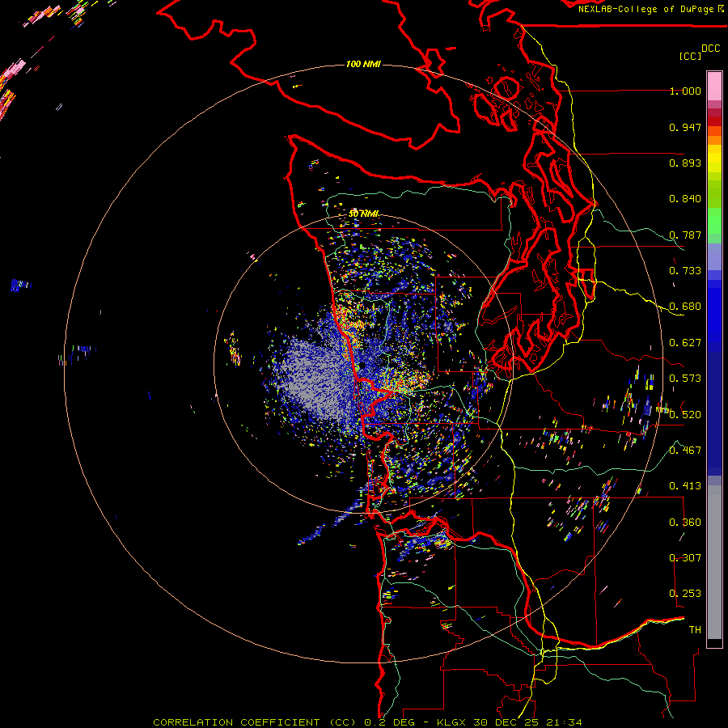Click the [CC] units label

tap(690, 56)
